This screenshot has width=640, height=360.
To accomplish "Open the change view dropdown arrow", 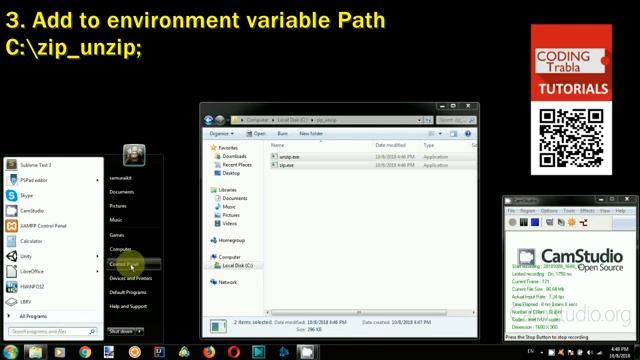I will tap(440, 134).
